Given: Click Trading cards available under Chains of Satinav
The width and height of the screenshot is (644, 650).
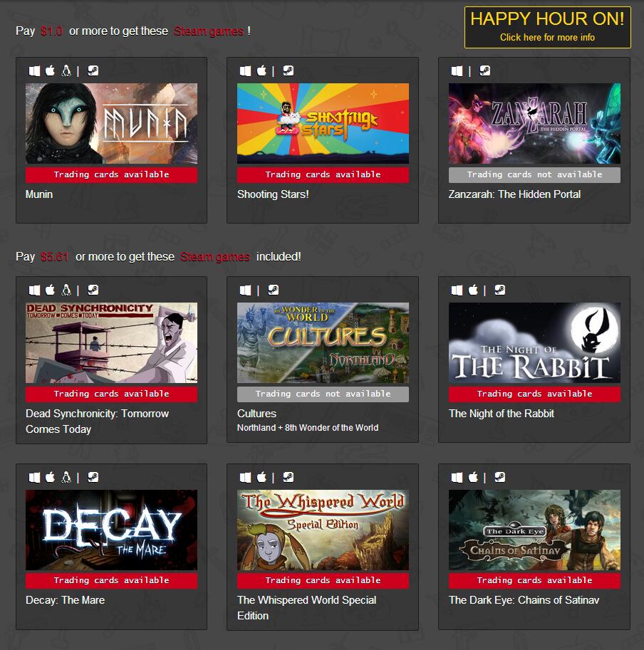Looking at the screenshot, I should point(534,581).
